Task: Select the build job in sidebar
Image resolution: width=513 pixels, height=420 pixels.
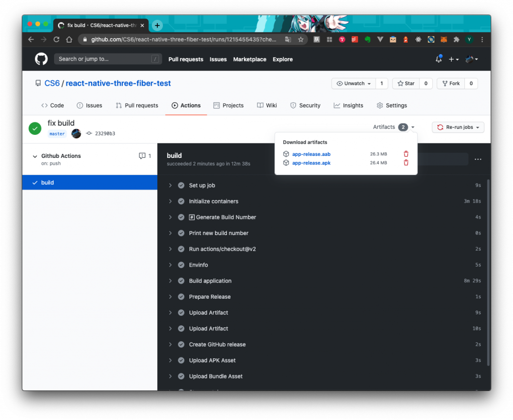Action: tap(90, 182)
